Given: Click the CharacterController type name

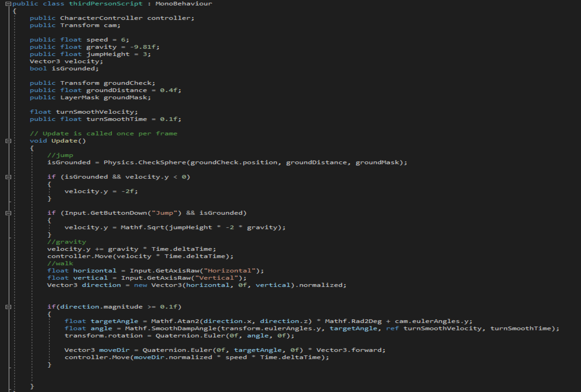Looking at the screenshot, I should coord(101,18).
